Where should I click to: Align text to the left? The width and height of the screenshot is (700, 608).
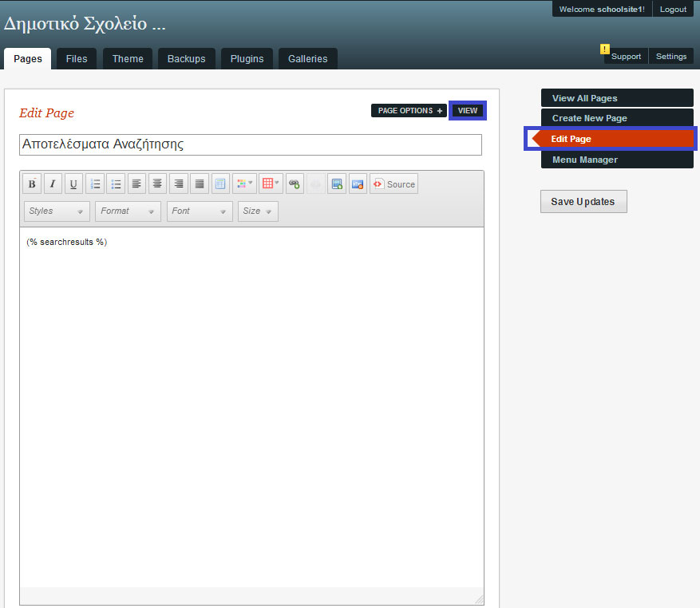point(137,184)
